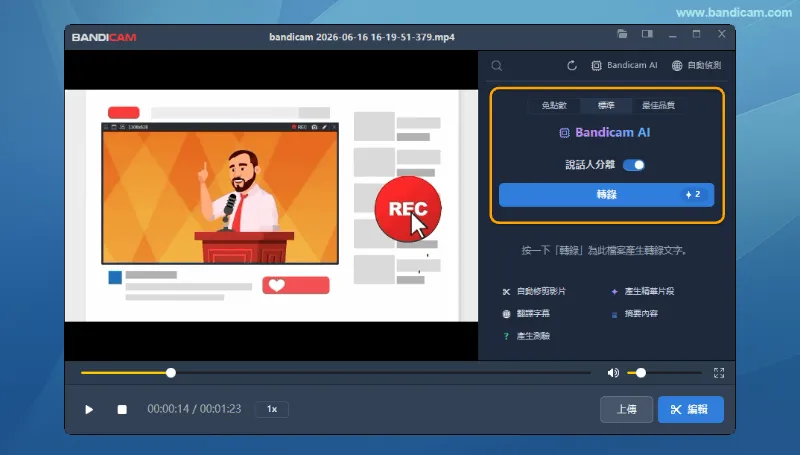The width and height of the screenshot is (800, 455).
Task: Click 產生測驗 option
Action: point(526,336)
